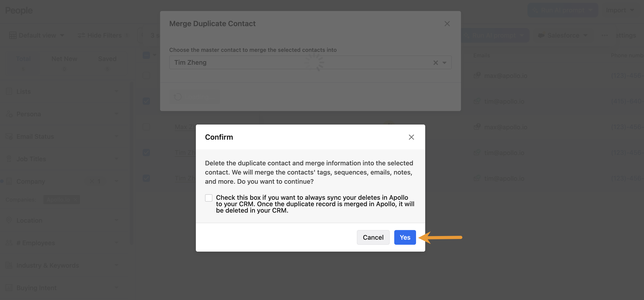Toggle the select-all contacts checkbox
The image size is (644, 300).
(x=146, y=55)
